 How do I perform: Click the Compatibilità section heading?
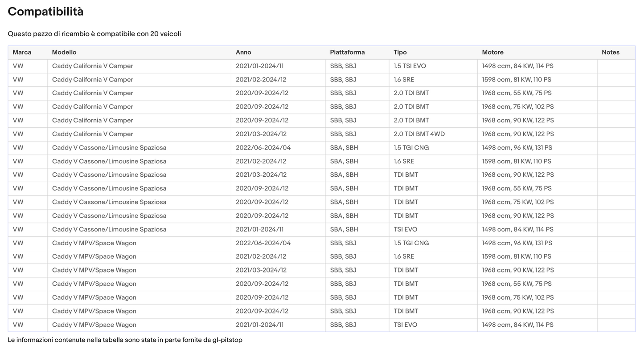[x=45, y=12]
